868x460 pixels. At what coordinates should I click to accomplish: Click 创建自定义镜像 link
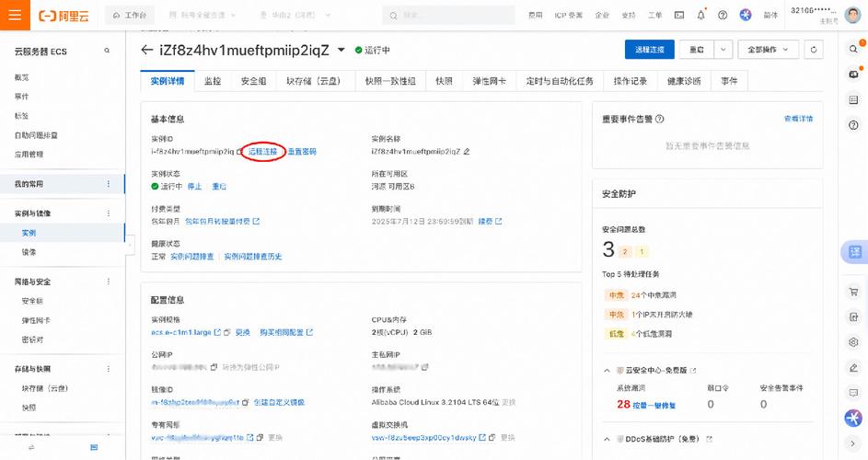pyautogui.click(x=280, y=402)
